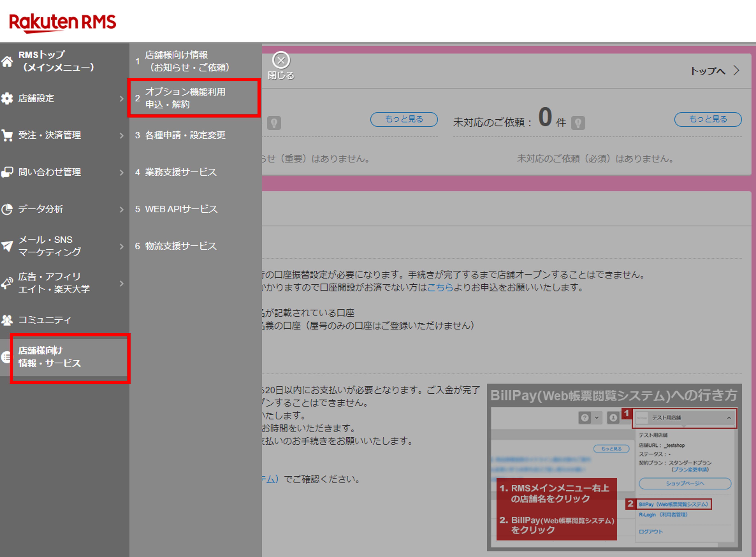Select submenu item 6 物流支援サービス

coord(195,246)
